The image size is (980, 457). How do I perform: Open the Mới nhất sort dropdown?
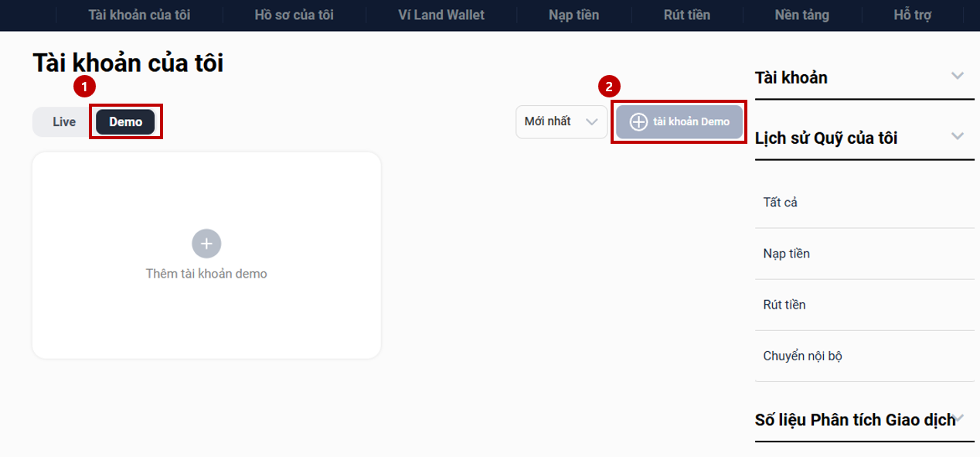tap(561, 122)
